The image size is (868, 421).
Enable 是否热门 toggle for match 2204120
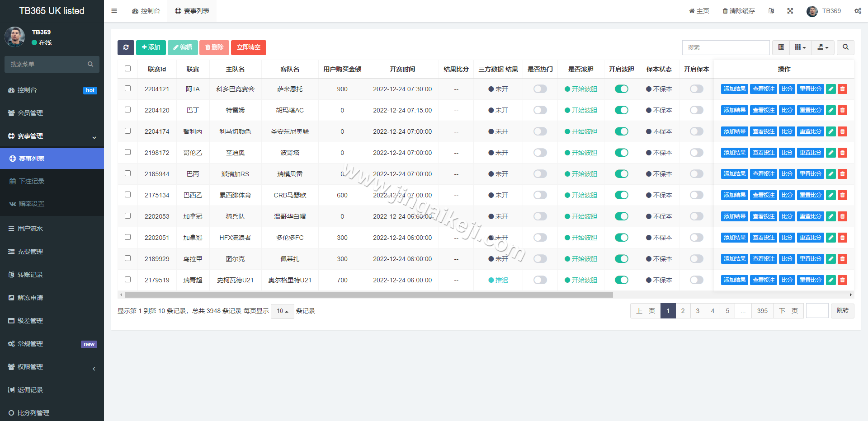540,110
